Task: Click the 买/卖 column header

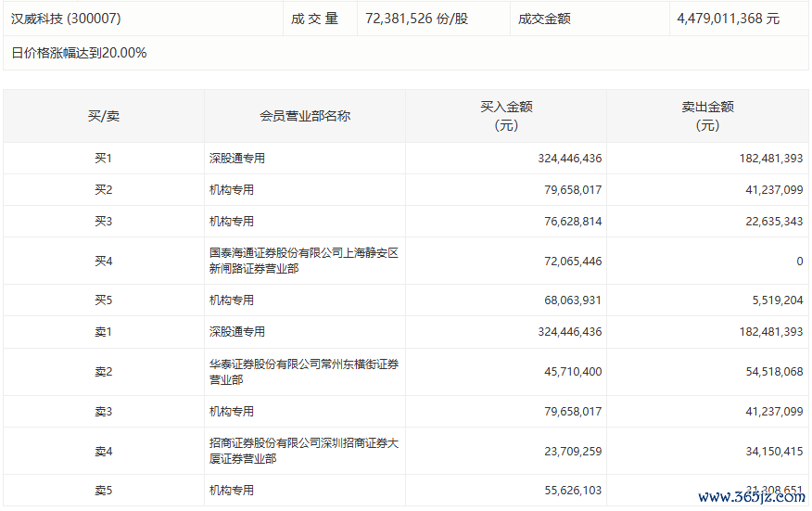Action: point(103,116)
